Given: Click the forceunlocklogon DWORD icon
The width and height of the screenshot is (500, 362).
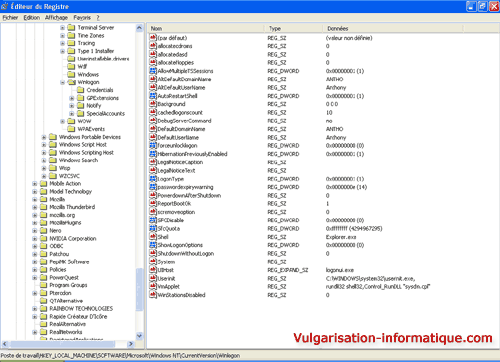Looking at the screenshot, I should pyautogui.click(x=153, y=146).
